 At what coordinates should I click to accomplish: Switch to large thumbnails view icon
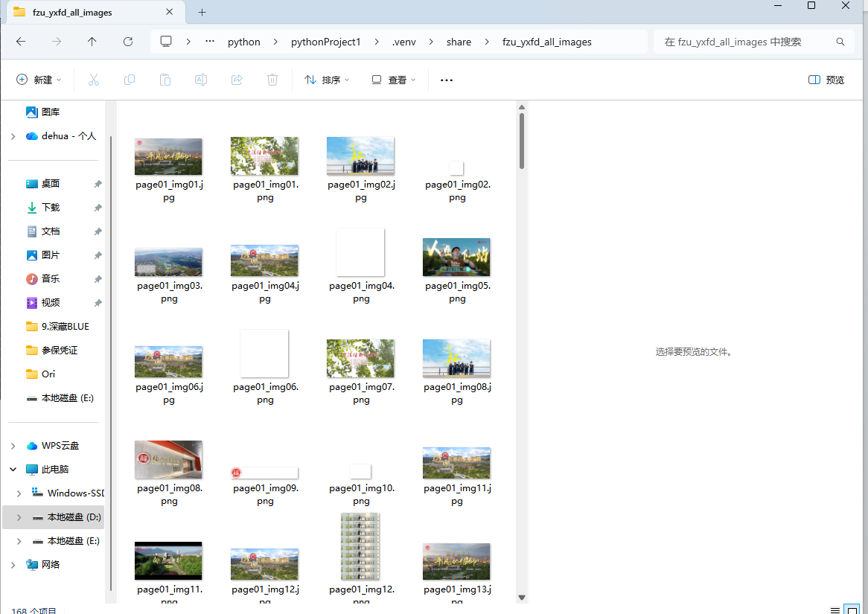coord(853,610)
